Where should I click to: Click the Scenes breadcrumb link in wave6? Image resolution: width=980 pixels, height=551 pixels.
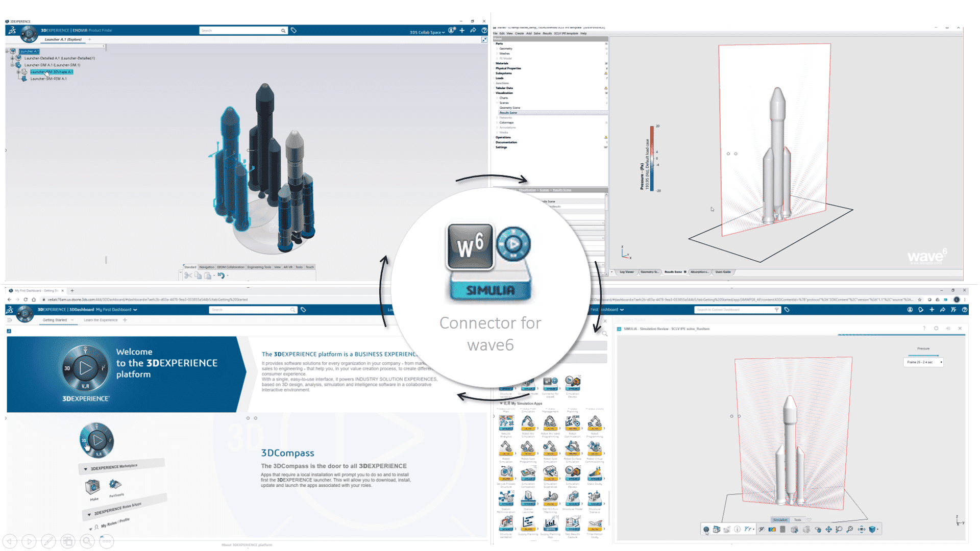545,190
